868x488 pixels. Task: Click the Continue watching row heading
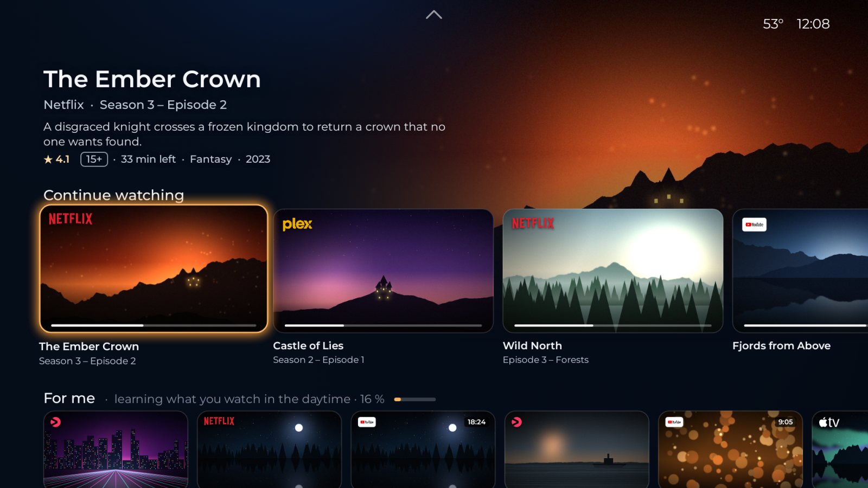pos(113,195)
